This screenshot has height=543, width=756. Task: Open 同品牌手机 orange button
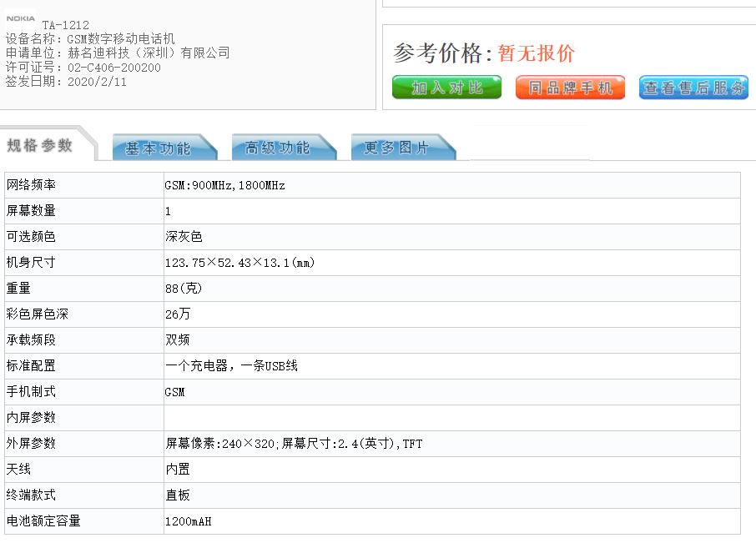pos(570,88)
